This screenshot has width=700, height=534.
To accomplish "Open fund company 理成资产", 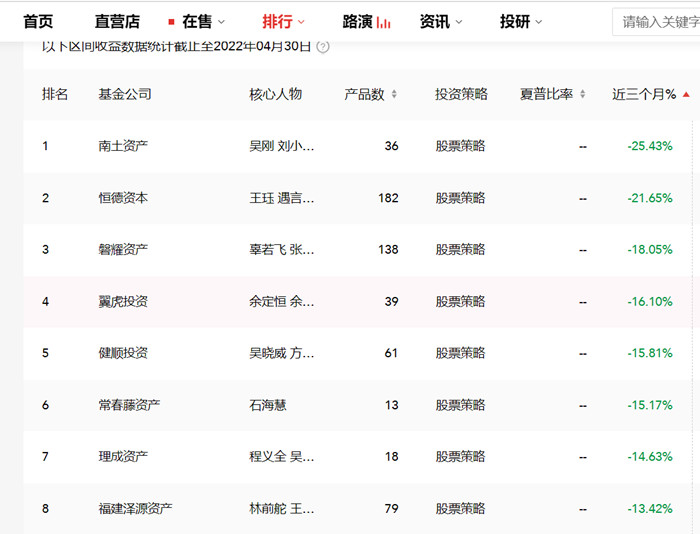I will 123,457.
